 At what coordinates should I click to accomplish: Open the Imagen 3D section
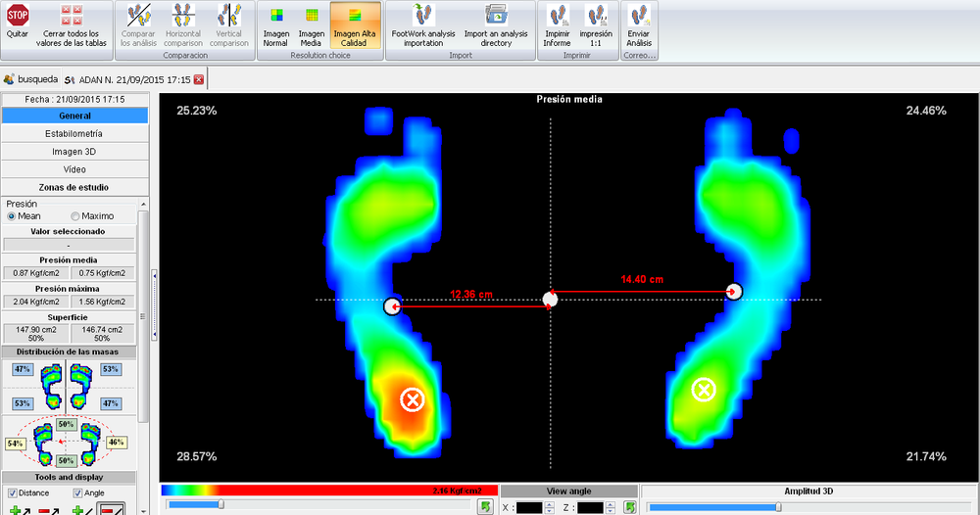point(75,152)
